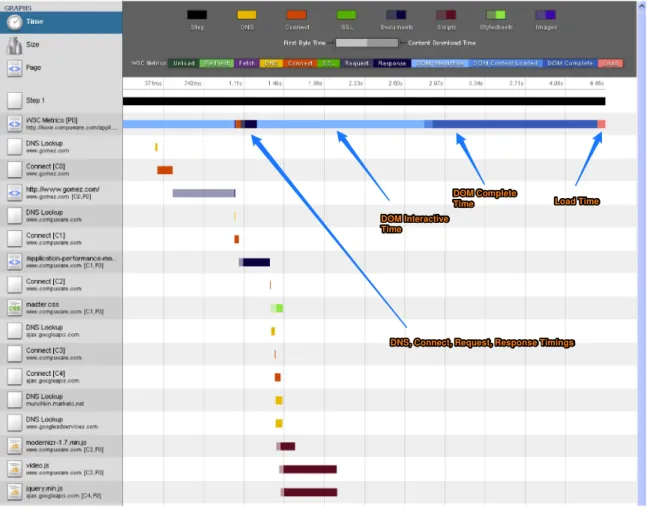Screen dimensions: 647x511
Task: Click the 371ms timeline marker
Action: [x=153, y=83]
